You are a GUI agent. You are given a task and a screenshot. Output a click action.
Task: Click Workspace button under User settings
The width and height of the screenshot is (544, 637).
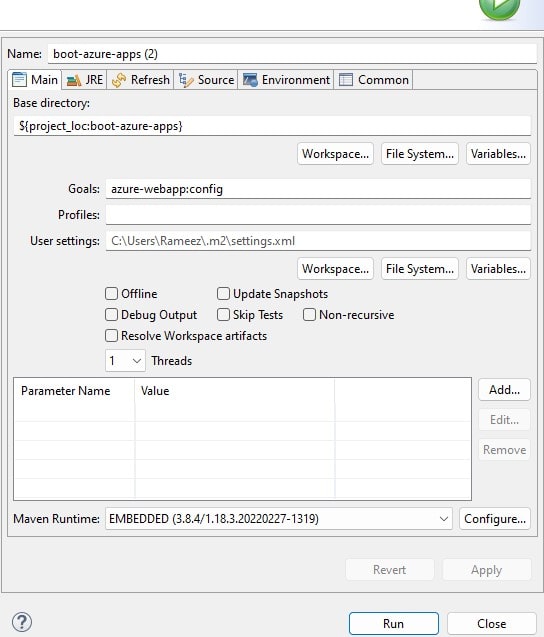tap(335, 269)
